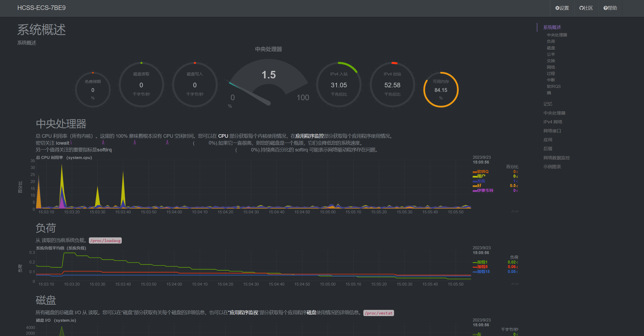Jump to 交换 in the sidebar
Viewport: 644px width, 336px height.
tap(551, 61)
